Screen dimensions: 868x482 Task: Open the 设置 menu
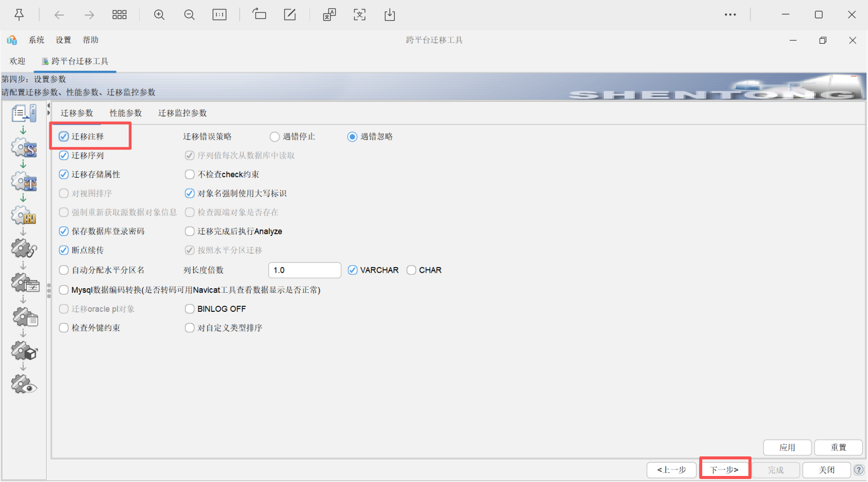click(63, 40)
